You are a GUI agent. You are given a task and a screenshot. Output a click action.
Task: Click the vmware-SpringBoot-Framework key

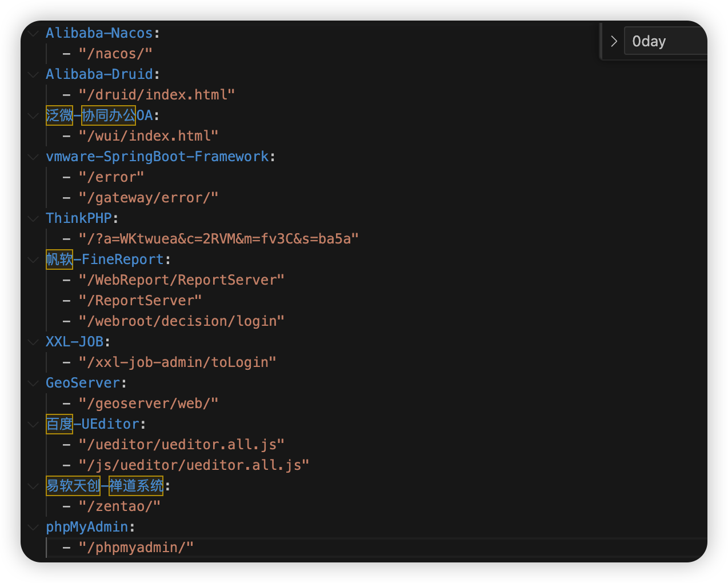pos(157,157)
